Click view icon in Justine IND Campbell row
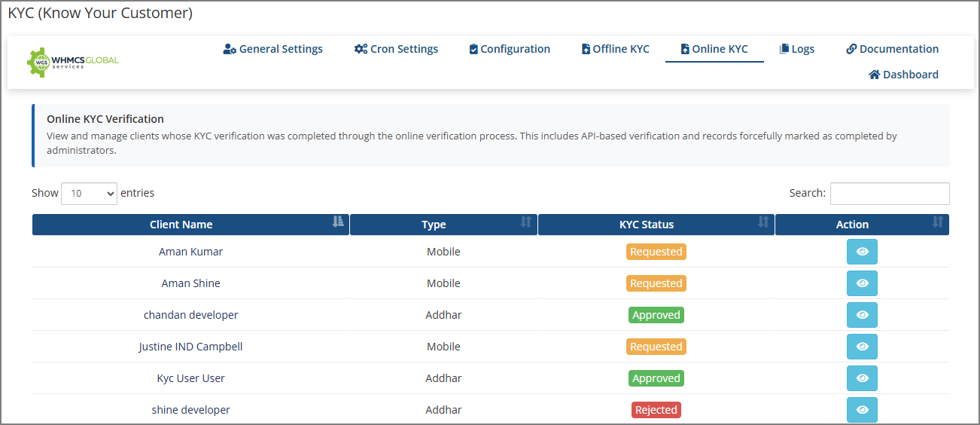This screenshot has height=425, width=980. pyautogui.click(x=862, y=347)
